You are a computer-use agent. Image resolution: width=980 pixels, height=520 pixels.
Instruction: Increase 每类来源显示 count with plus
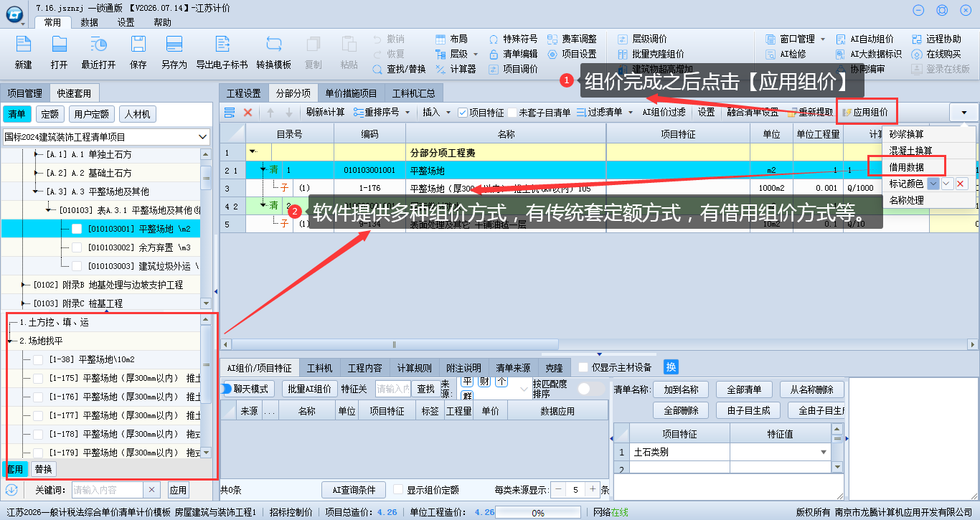593,489
